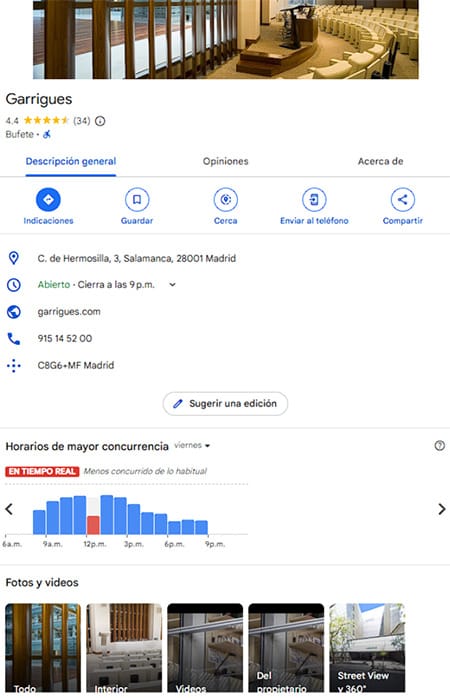
Task: Open the Del propietario photos thumbnail
Action: pyautogui.click(x=286, y=648)
